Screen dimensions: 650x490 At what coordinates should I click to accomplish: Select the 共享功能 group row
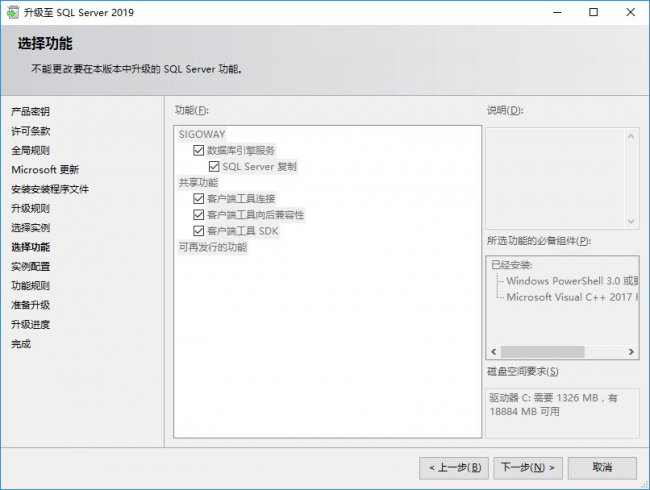click(198, 182)
